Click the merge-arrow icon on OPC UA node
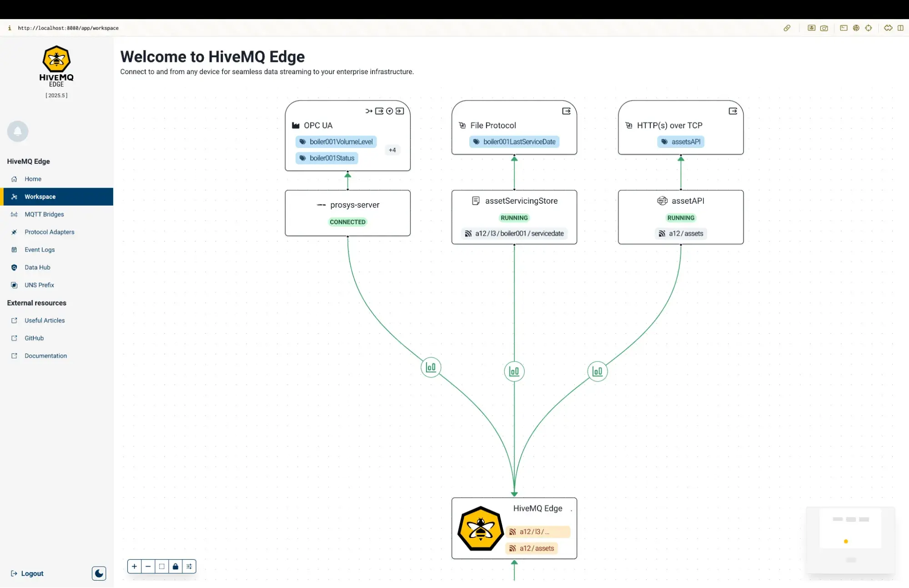This screenshot has width=909, height=588. click(x=369, y=111)
